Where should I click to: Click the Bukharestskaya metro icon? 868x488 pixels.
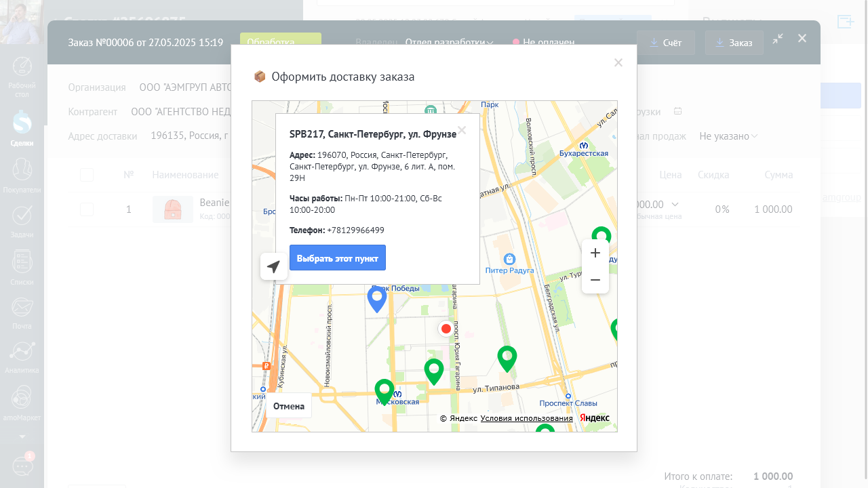[584, 144]
